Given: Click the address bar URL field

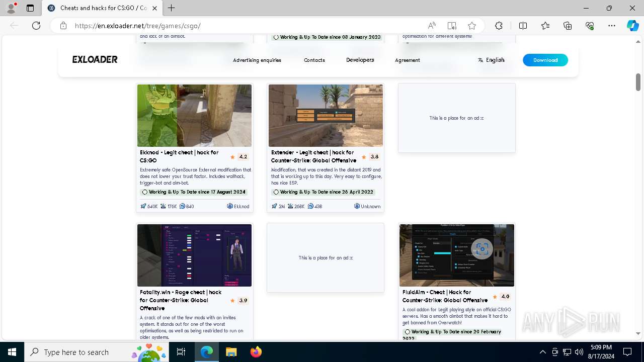Looking at the screenshot, I should [247, 26].
